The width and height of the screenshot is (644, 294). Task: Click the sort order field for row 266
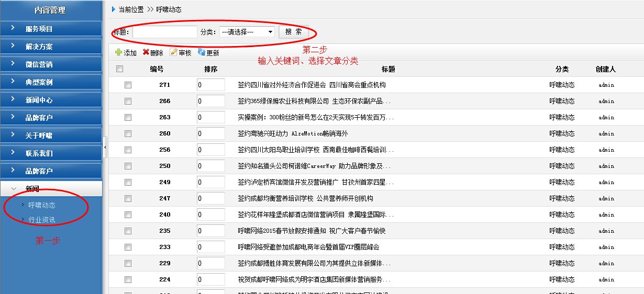tap(210, 101)
